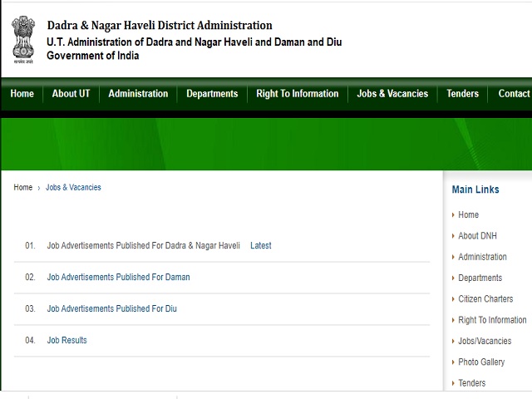532x399 pixels.
Task: Click the U.T. Administration of Dadra and Nagar Haveli subtitle
Action: tap(194, 42)
